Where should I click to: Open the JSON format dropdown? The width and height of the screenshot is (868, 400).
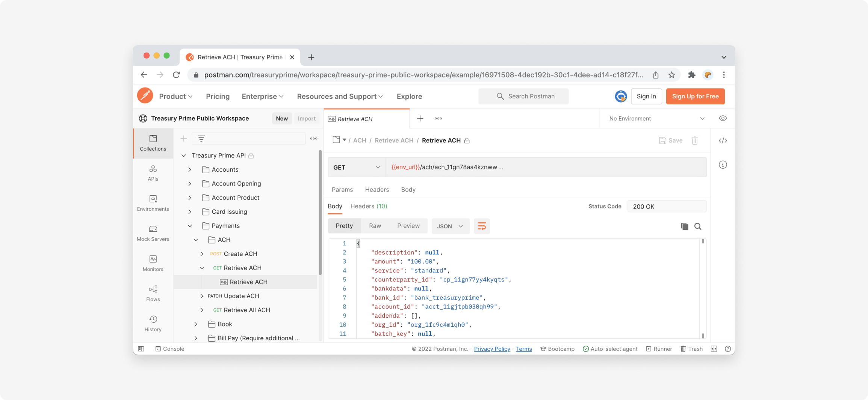tap(450, 226)
